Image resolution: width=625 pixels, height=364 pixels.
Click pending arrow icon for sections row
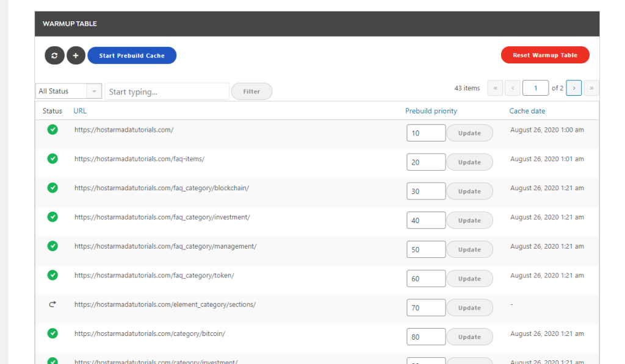(52, 304)
